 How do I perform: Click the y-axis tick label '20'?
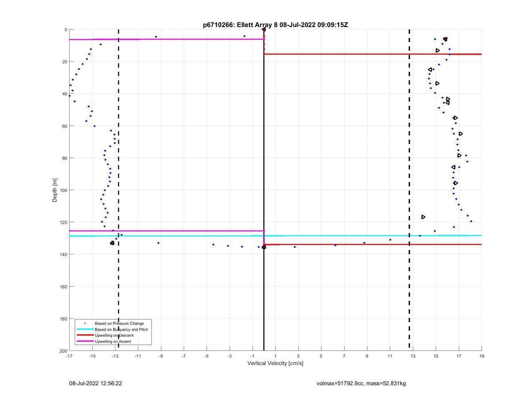click(x=65, y=62)
